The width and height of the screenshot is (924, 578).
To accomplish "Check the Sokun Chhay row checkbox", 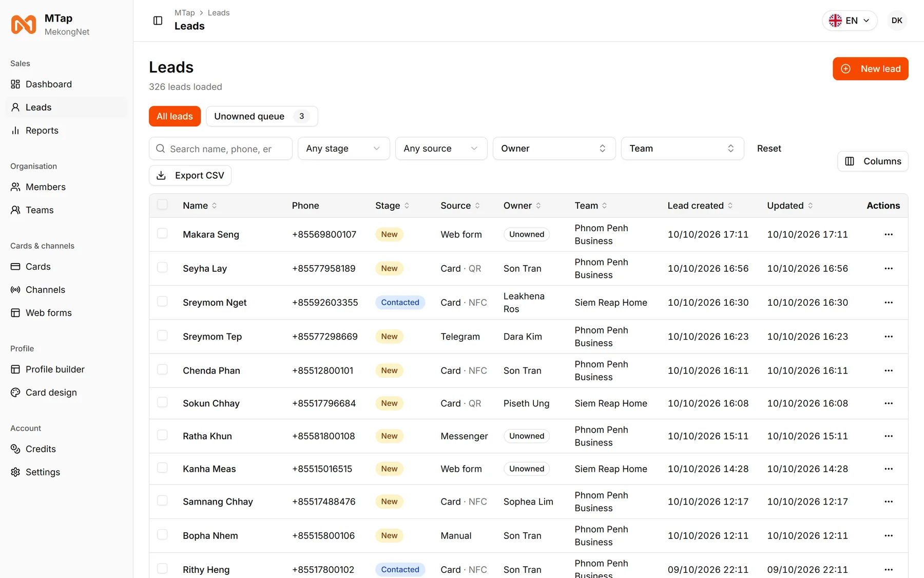I will pos(162,402).
